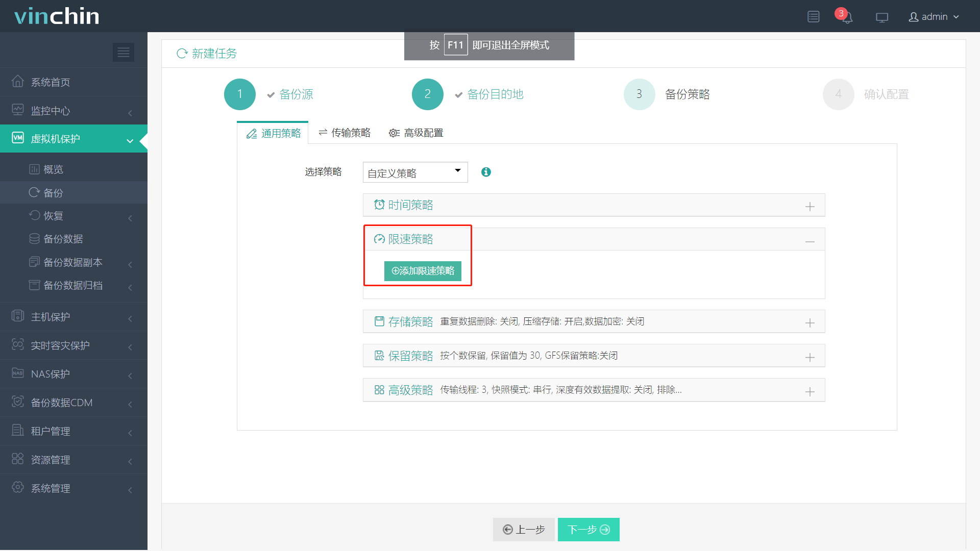Viewport: 980px width, 551px height.
Task: Open 系统管理 menu
Action: pos(73,488)
